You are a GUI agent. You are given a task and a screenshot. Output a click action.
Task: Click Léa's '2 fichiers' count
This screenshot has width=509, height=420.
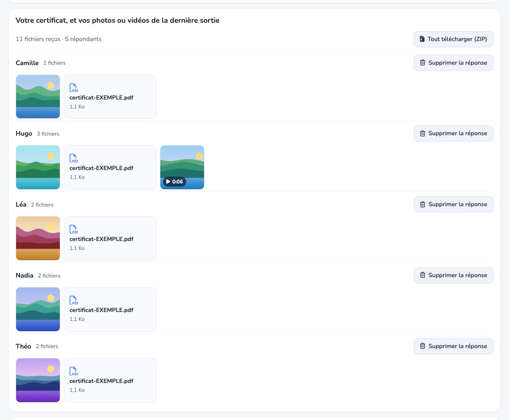(x=42, y=204)
